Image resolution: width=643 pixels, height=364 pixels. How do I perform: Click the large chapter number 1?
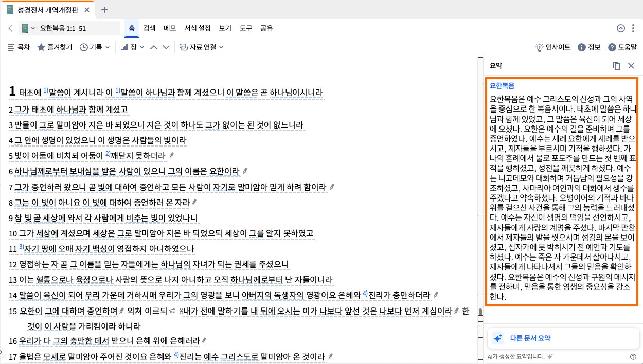(x=12, y=92)
